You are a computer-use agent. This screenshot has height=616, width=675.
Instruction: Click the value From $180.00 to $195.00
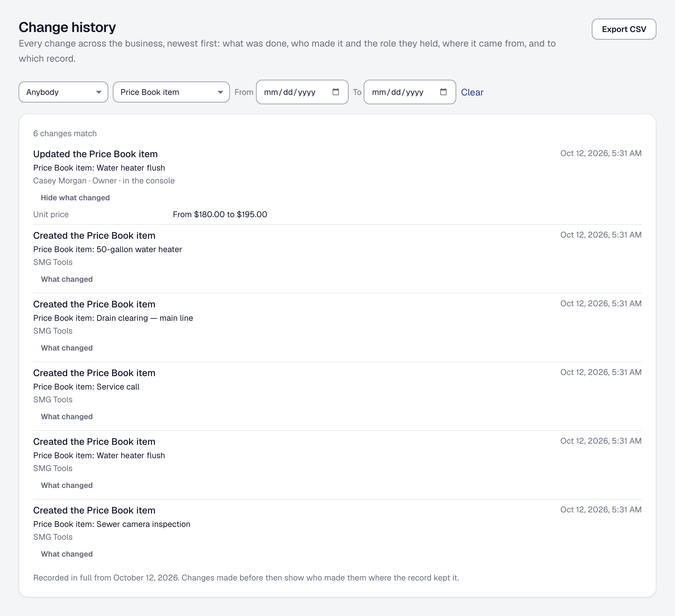point(220,214)
